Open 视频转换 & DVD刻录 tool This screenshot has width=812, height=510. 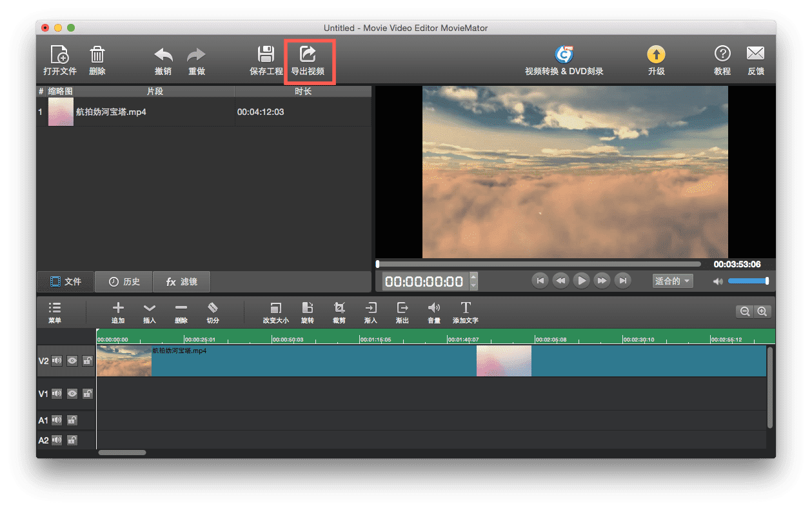(564, 61)
